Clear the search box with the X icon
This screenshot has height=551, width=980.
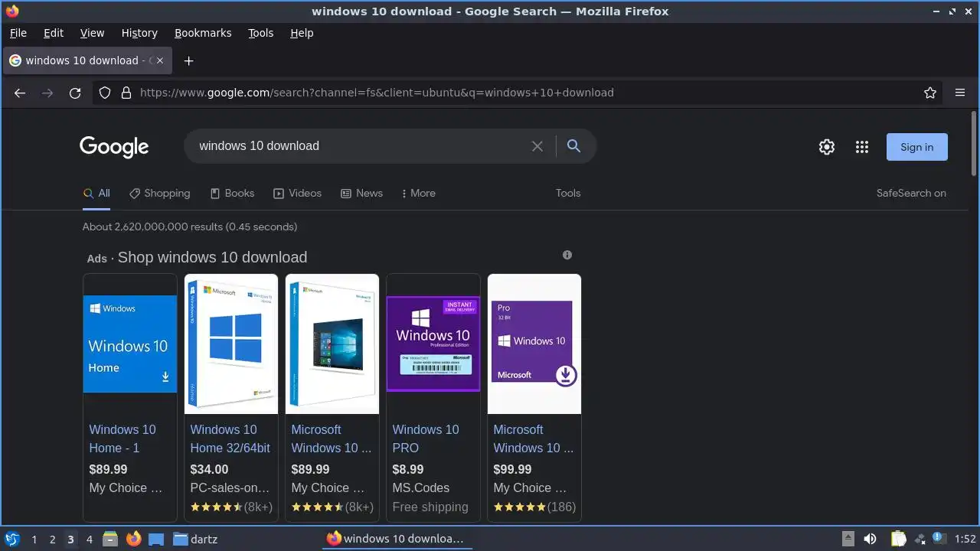[x=537, y=146]
